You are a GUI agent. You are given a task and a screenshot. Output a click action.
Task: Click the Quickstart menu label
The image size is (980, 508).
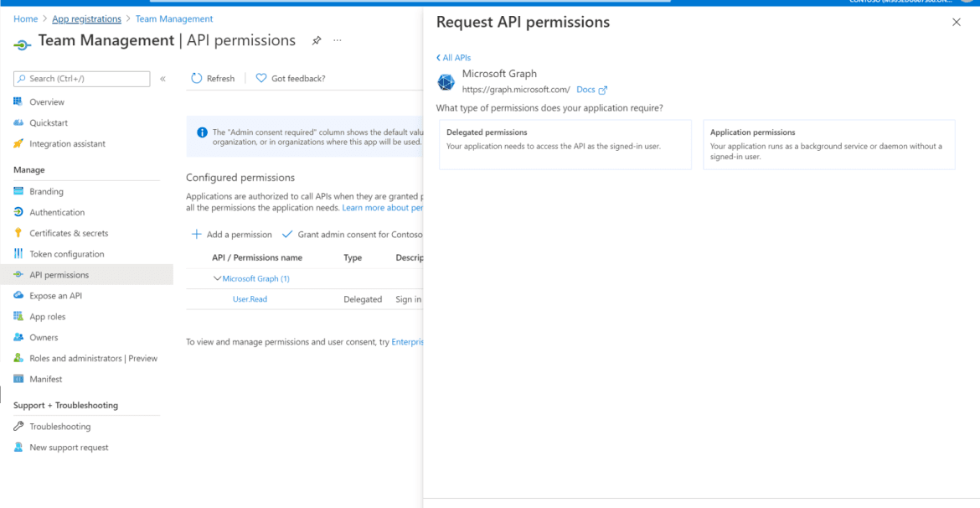pos(49,122)
